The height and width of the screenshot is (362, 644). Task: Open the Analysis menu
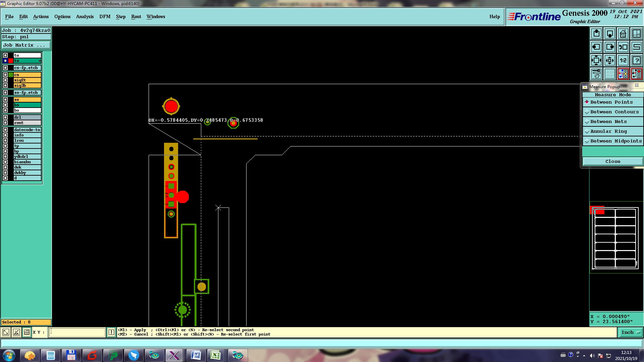(85, 16)
